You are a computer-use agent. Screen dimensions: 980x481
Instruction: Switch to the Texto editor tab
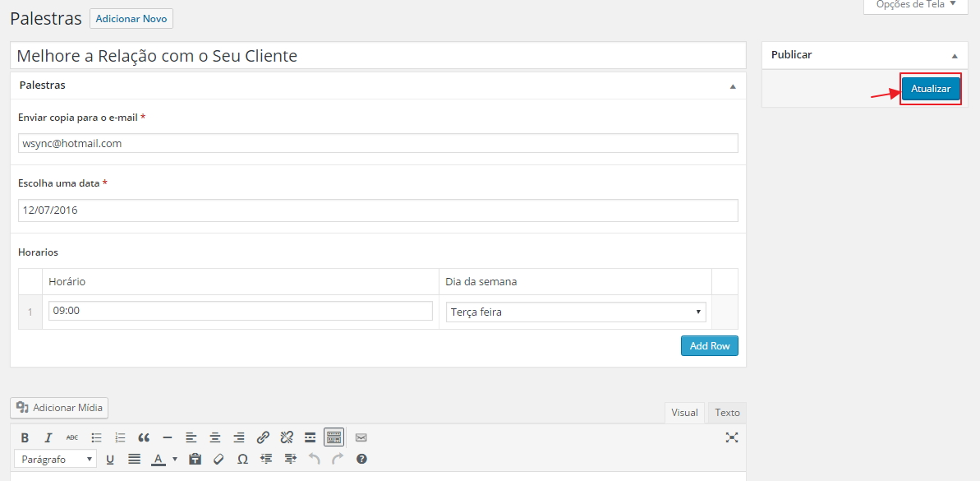[727, 413]
